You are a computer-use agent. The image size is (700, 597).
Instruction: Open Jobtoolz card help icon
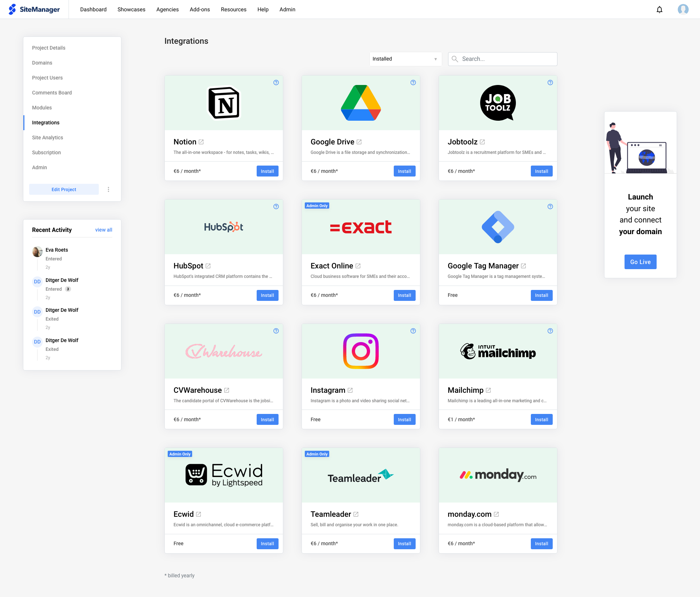(x=550, y=82)
